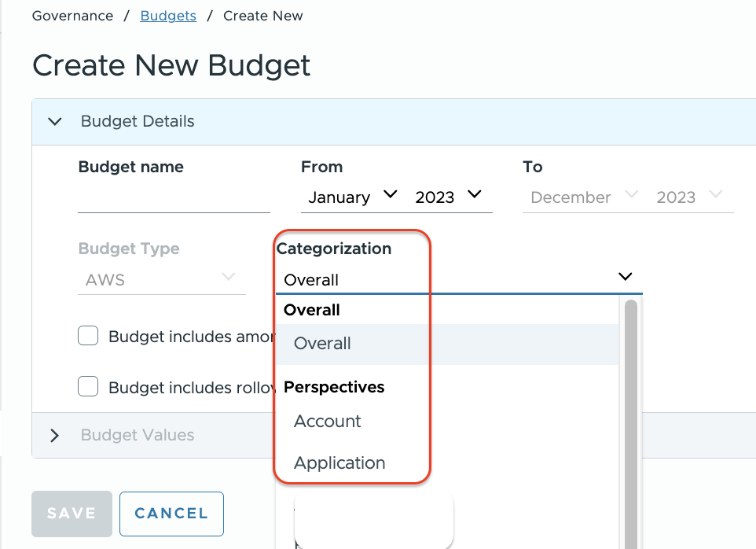
Task: Click the Budgets breadcrumb link
Action: click(168, 16)
